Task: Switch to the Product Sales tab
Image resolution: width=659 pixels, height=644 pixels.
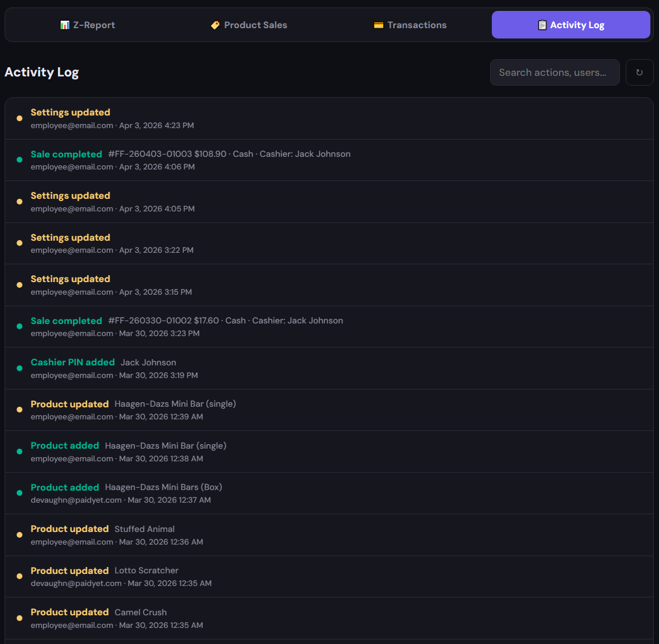Action: (249, 25)
